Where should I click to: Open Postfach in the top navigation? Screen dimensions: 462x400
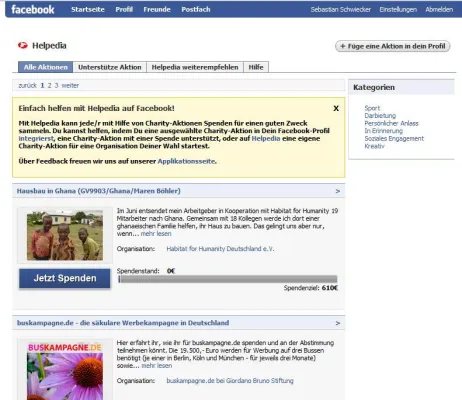[196, 9]
